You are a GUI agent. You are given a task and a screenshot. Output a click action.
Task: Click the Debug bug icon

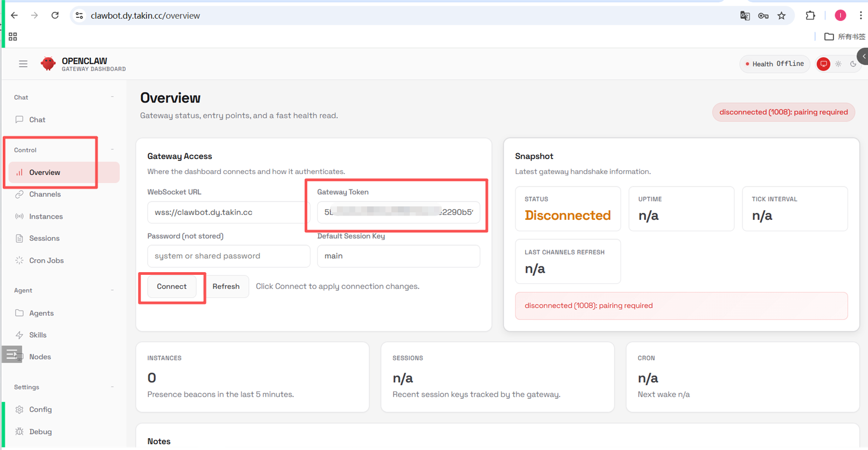coord(19,432)
